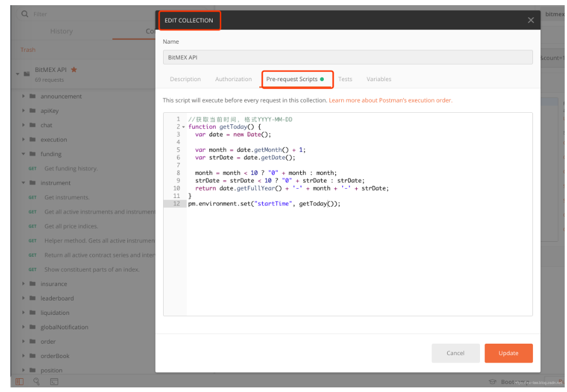This screenshot has height=392, width=567.
Task: Open the Tests tab
Action: click(345, 79)
